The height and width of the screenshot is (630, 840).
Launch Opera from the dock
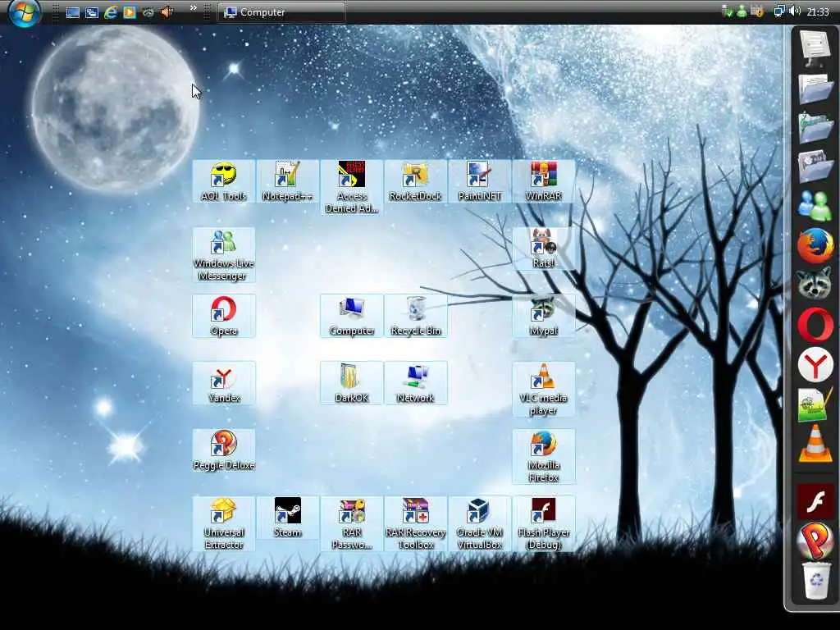pos(815,325)
